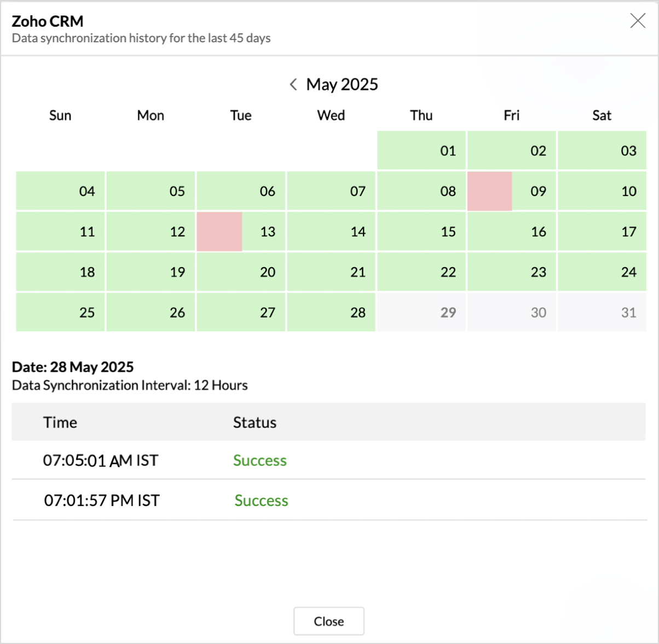Viewport: 659px width, 644px height.
Task: Click the May 2025 month title
Action: coord(342,84)
